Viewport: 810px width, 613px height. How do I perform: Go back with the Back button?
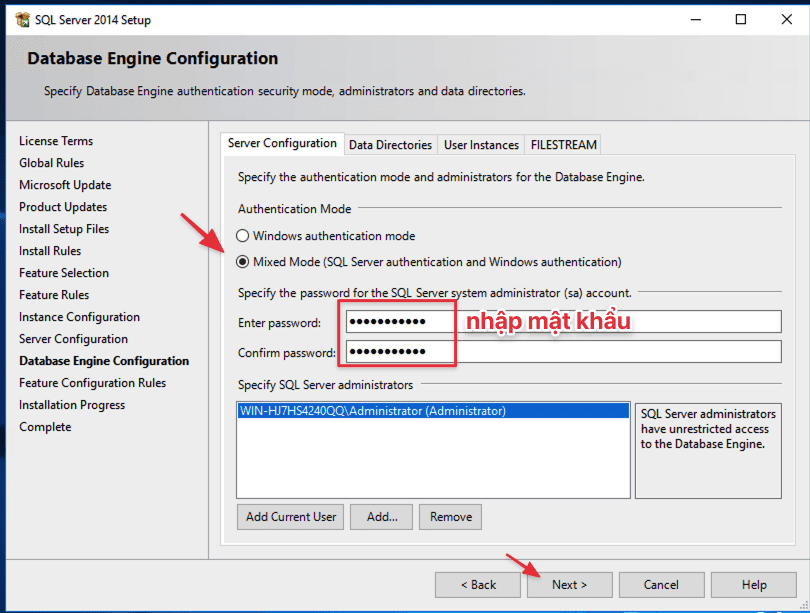[x=478, y=585]
